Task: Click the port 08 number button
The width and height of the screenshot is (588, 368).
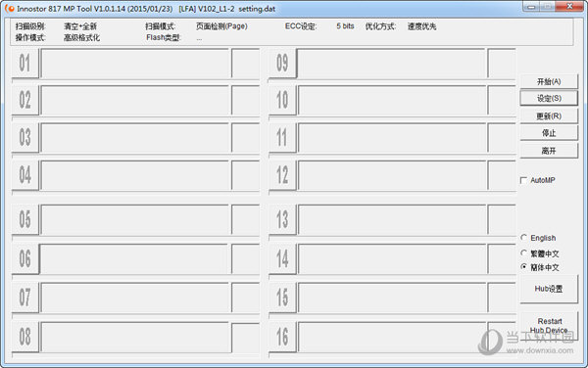Action: click(24, 336)
